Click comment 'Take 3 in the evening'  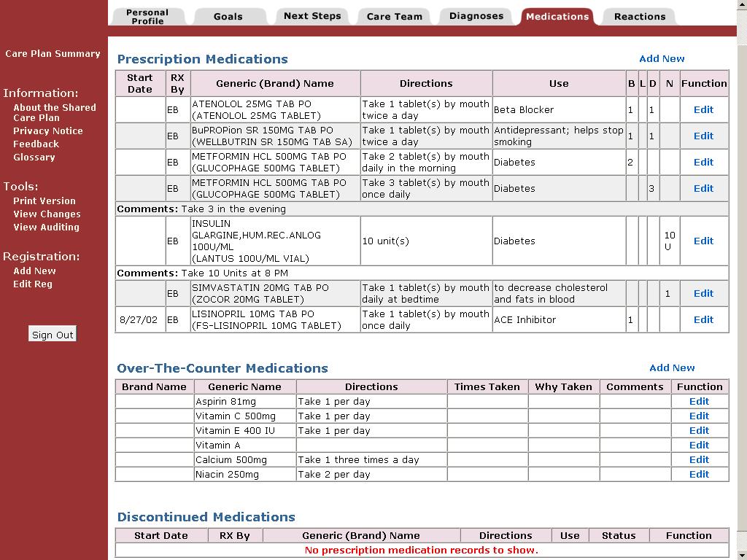tap(233, 209)
